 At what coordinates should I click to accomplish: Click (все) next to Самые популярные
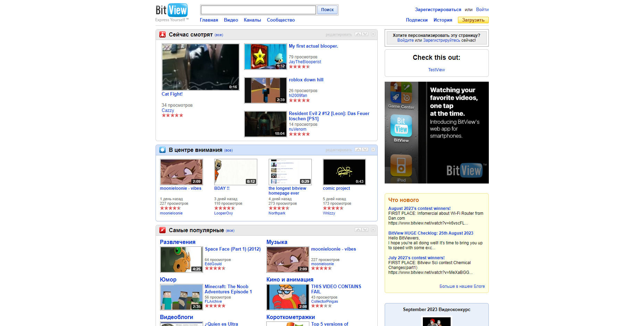tap(230, 231)
